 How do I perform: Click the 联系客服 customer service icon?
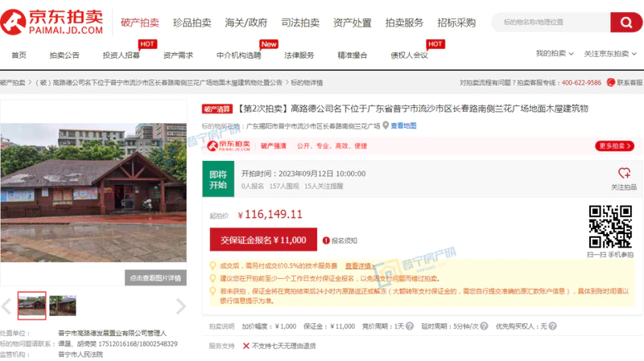(x=611, y=82)
